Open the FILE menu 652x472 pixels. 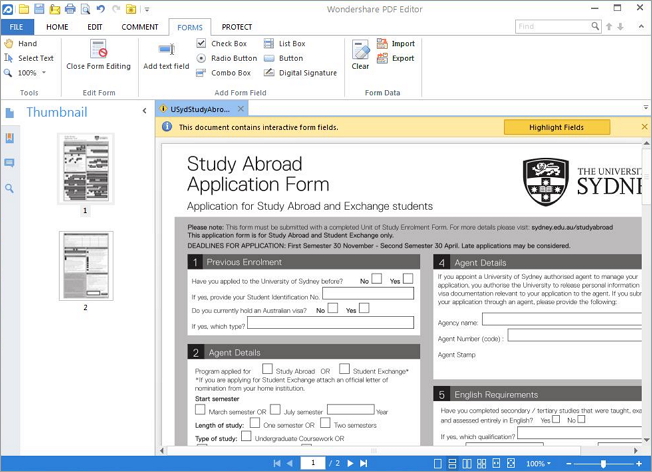click(17, 27)
